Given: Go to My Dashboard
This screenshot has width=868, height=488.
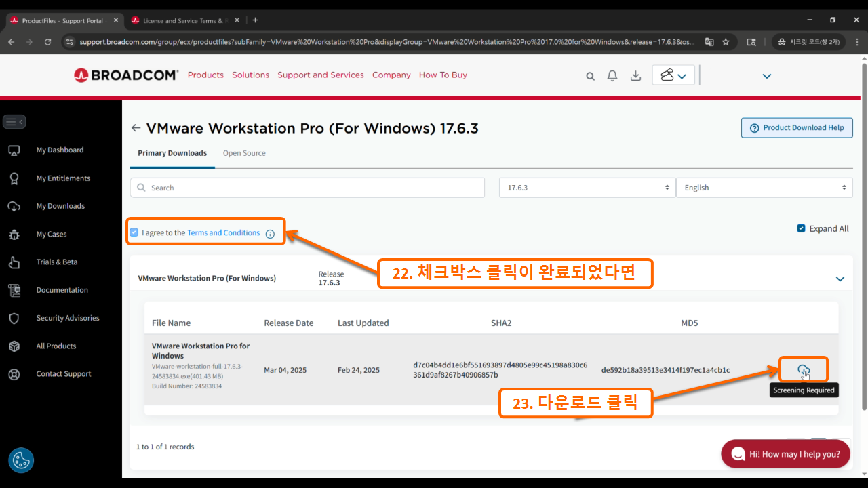Looking at the screenshot, I should pos(60,150).
